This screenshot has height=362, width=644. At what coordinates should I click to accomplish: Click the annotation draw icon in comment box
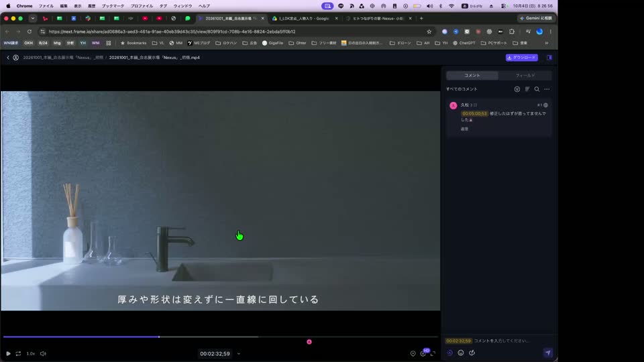coord(472,353)
